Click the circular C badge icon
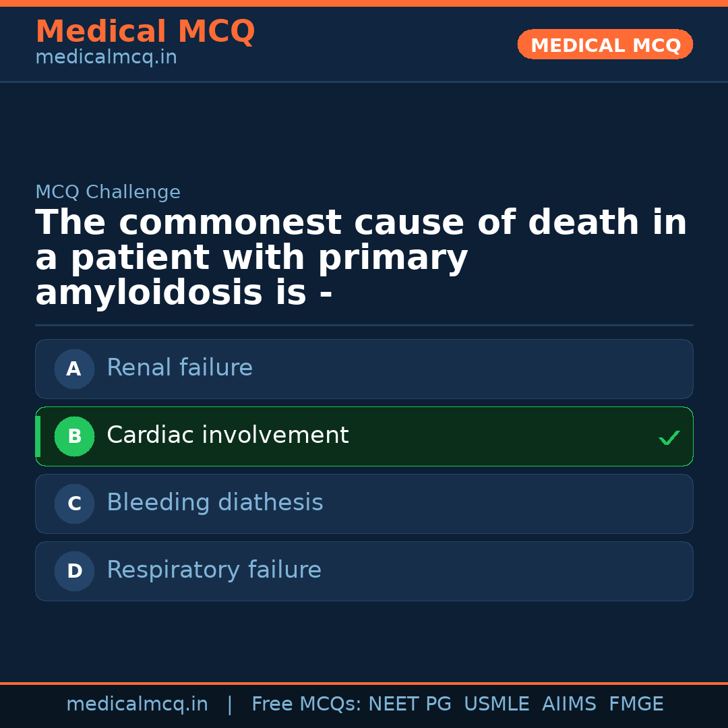This screenshot has width=728, height=728. click(x=74, y=504)
